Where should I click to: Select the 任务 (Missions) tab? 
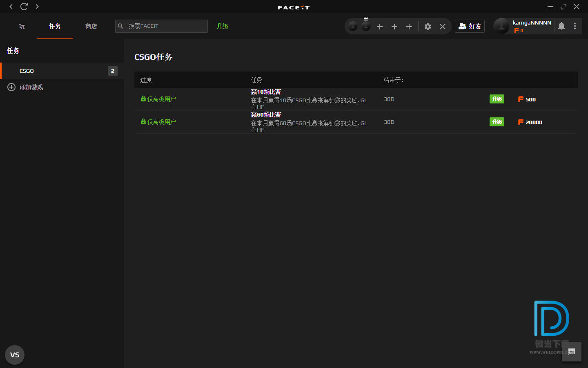[55, 26]
